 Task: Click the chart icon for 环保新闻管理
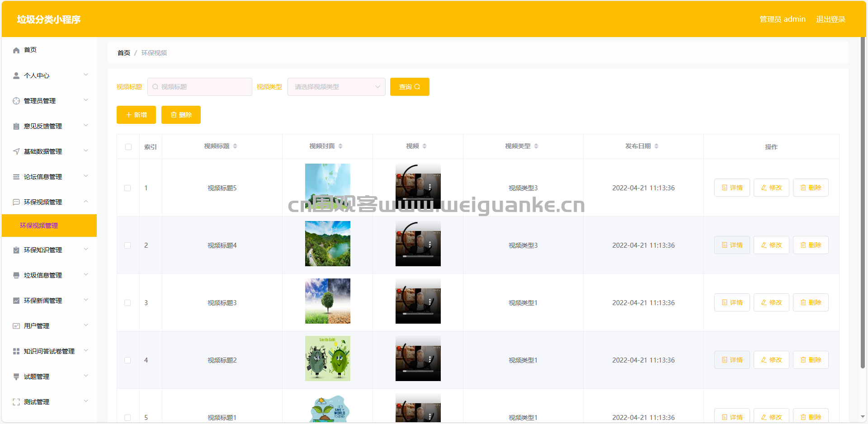coord(16,301)
